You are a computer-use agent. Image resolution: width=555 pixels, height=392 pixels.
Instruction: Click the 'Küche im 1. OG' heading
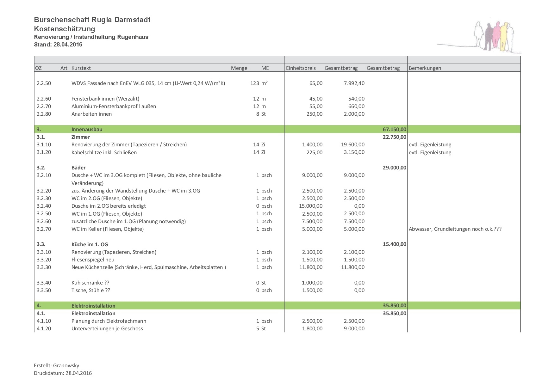pos(90,244)
